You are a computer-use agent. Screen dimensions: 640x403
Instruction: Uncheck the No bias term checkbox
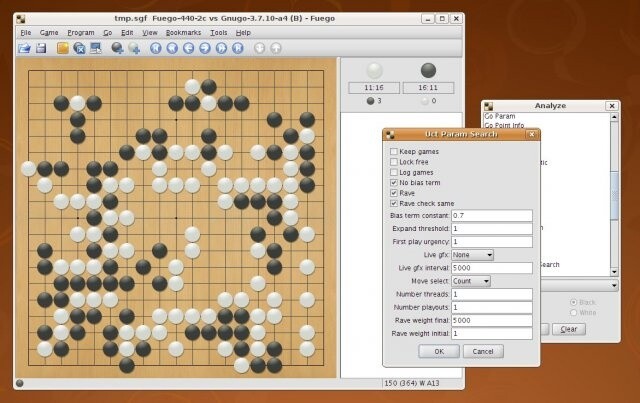(x=393, y=183)
